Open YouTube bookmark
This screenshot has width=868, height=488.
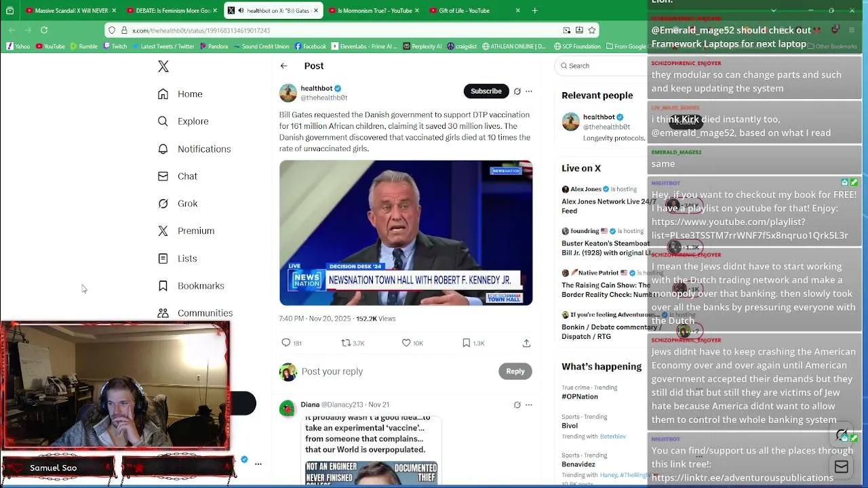pyautogui.click(x=50, y=47)
